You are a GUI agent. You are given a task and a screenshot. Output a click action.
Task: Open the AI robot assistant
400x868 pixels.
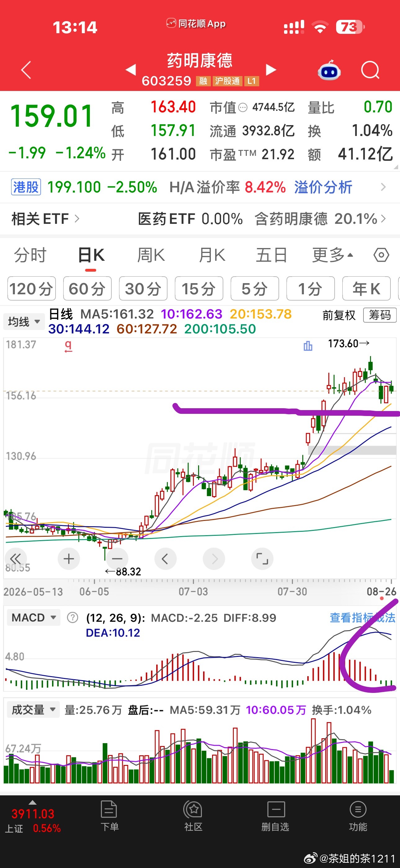[329, 70]
